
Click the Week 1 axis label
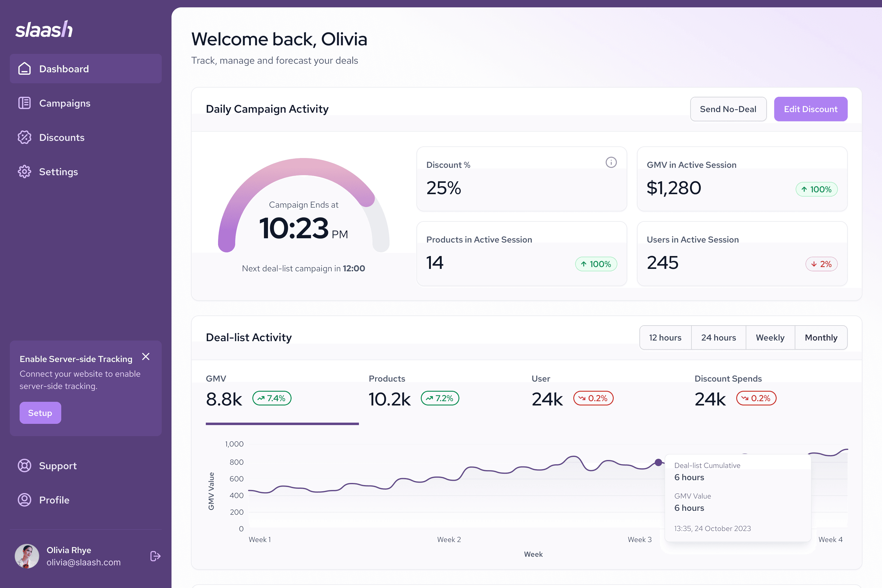pyautogui.click(x=259, y=540)
